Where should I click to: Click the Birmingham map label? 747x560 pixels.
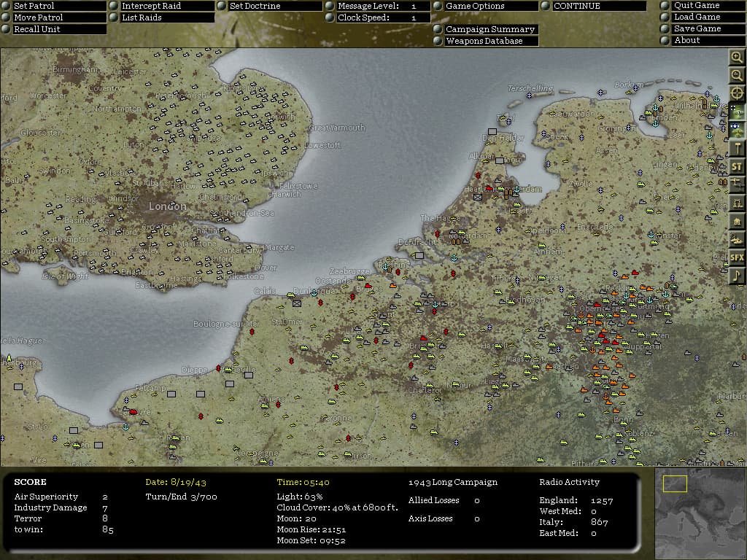pyautogui.click(x=75, y=69)
